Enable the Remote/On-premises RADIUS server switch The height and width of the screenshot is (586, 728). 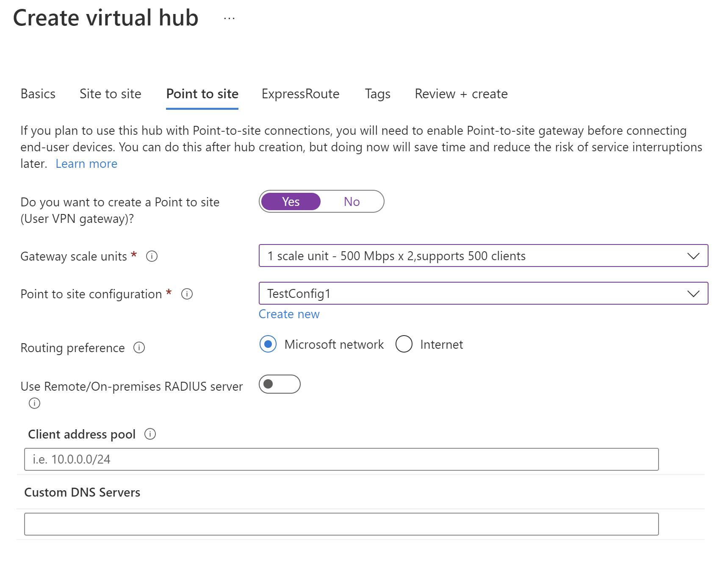[x=279, y=384]
